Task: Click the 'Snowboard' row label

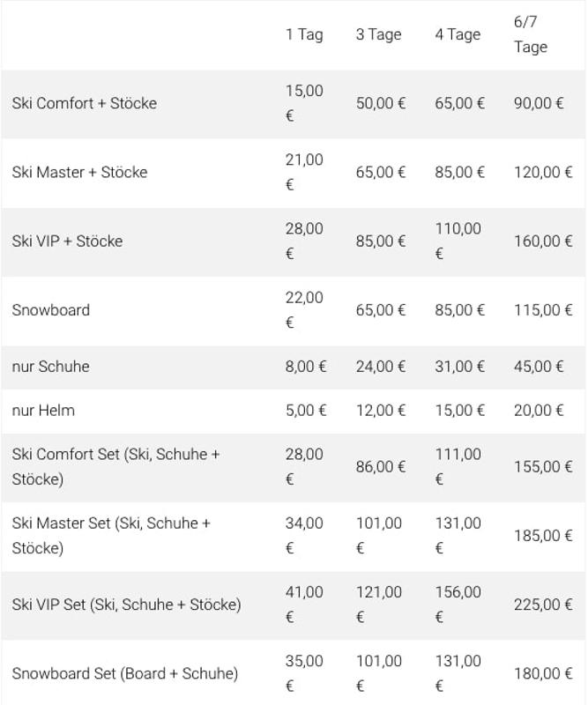Action: [51, 310]
